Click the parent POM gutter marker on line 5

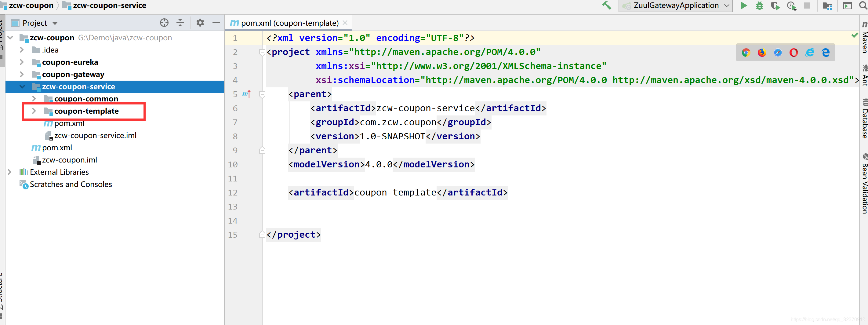247,94
